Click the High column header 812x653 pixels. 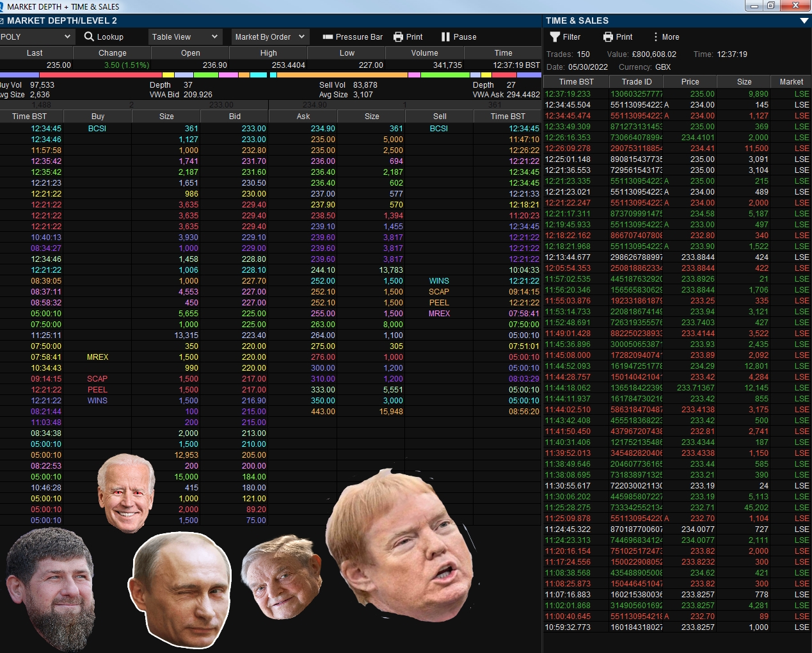(269, 53)
